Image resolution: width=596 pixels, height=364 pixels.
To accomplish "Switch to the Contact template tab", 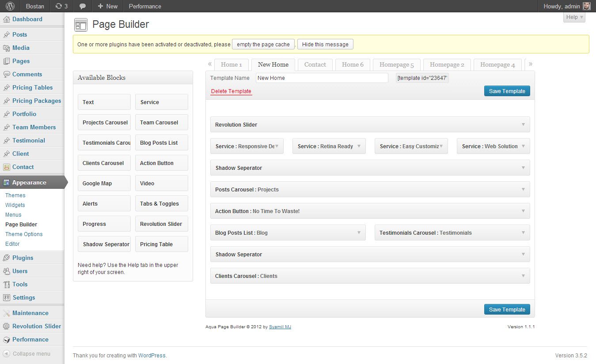I will pyautogui.click(x=315, y=65).
